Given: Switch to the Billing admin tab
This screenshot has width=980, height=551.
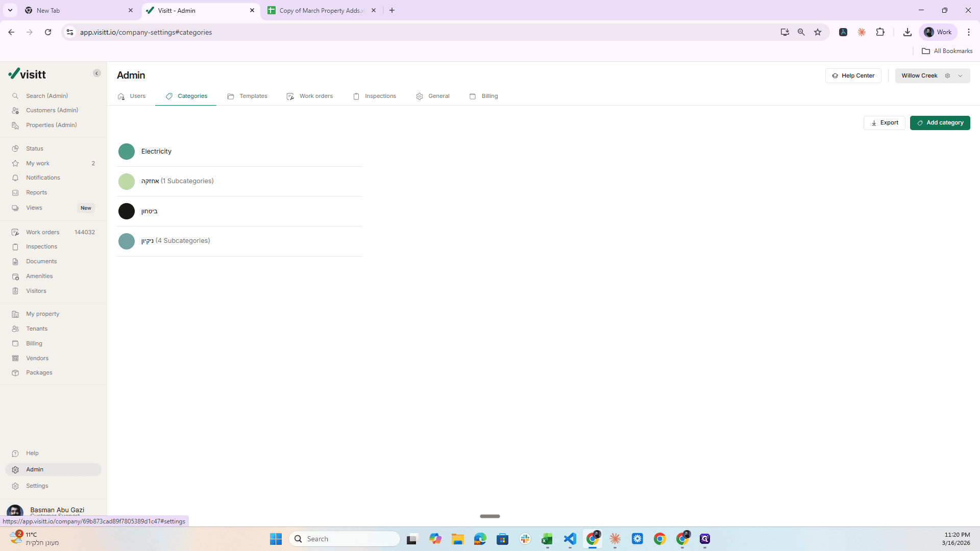Looking at the screenshot, I should (484, 96).
